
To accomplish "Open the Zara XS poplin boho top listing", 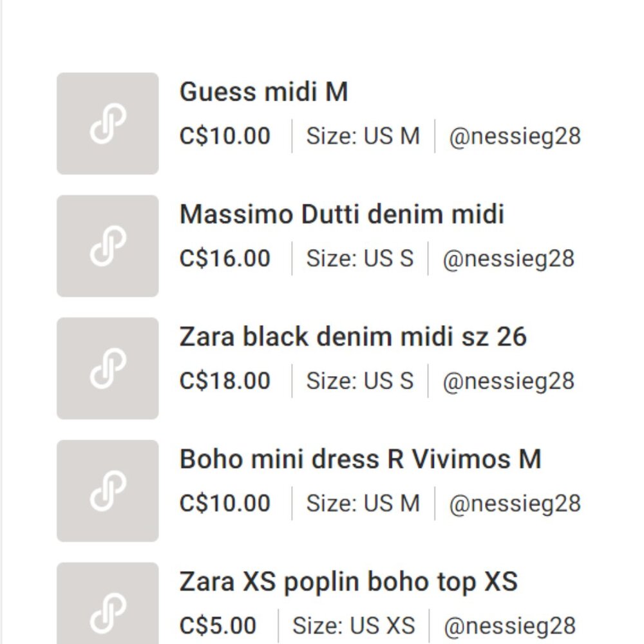I will pyautogui.click(x=348, y=580).
